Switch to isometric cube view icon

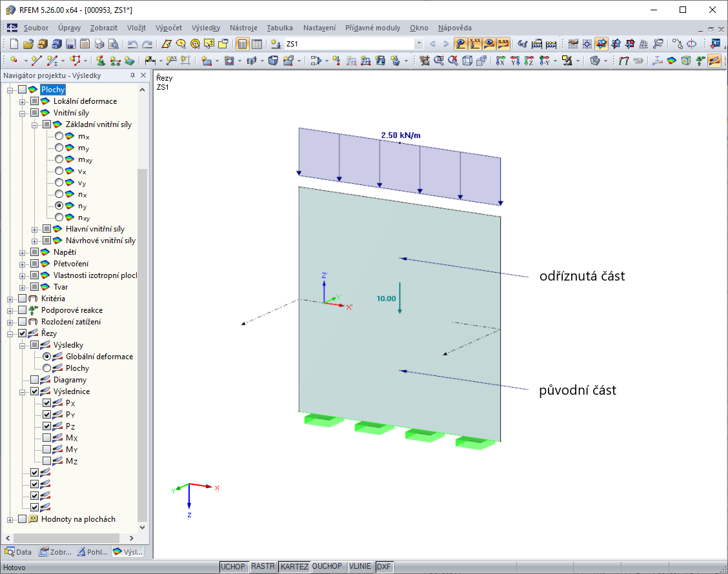(467, 61)
